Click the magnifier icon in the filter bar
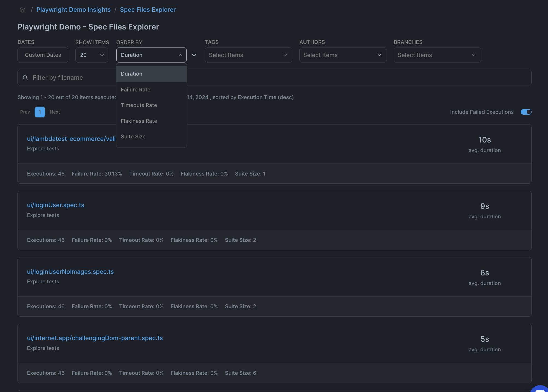 click(x=25, y=78)
